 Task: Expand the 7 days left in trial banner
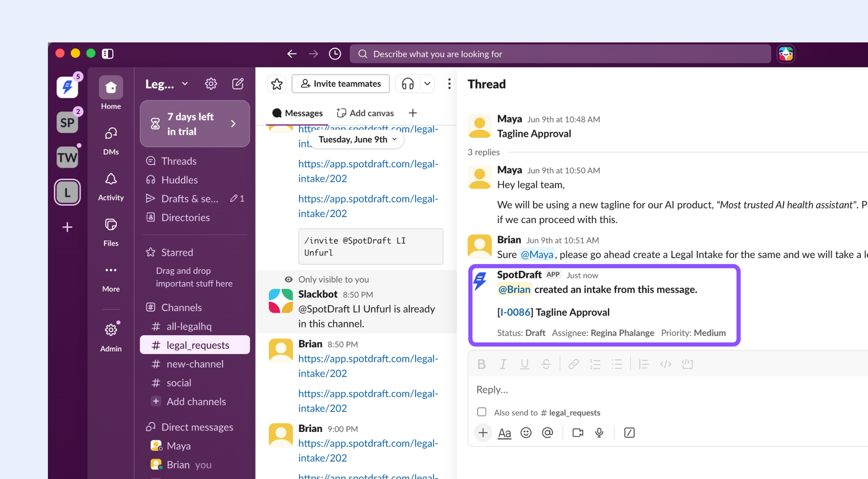tap(195, 124)
